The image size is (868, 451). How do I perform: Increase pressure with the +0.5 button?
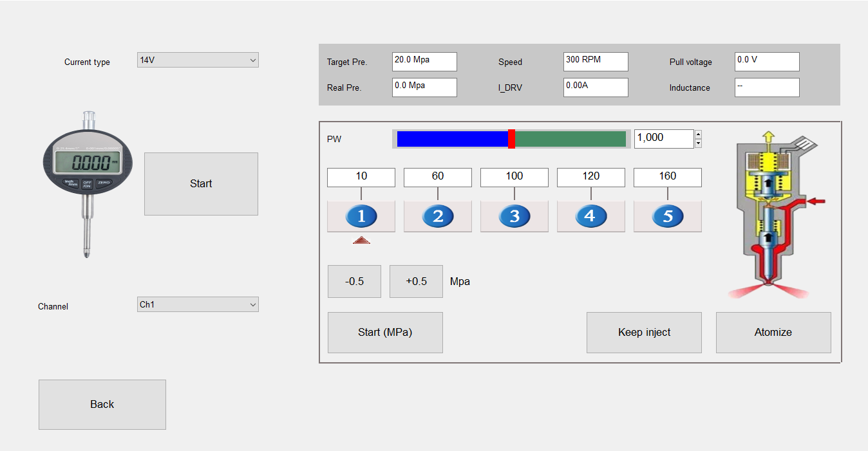click(x=415, y=281)
